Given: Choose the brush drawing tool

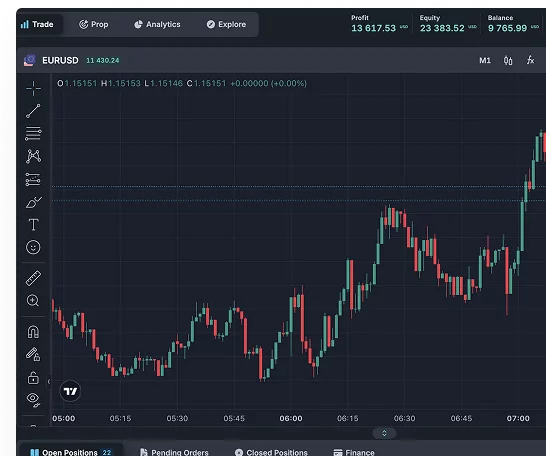Looking at the screenshot, I should click(33, 202).
